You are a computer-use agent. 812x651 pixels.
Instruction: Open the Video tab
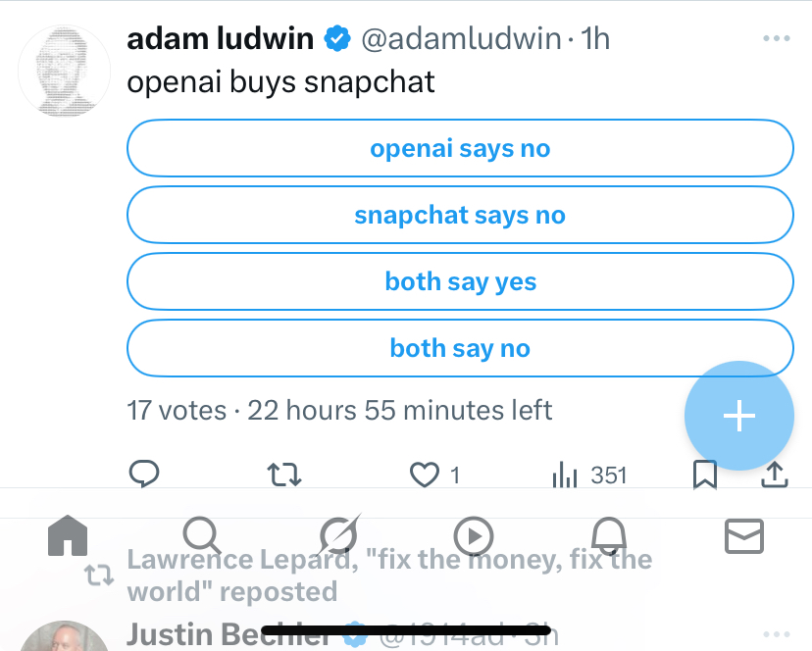474,536
